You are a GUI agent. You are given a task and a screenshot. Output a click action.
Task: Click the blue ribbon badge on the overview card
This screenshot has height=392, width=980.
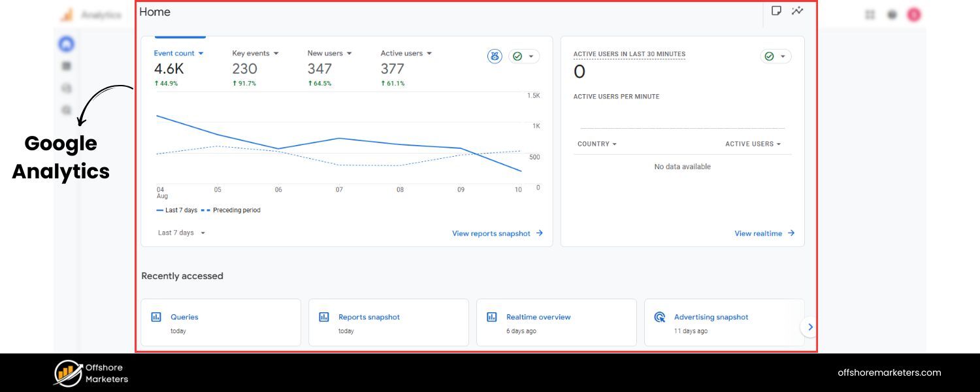(495, 56)
